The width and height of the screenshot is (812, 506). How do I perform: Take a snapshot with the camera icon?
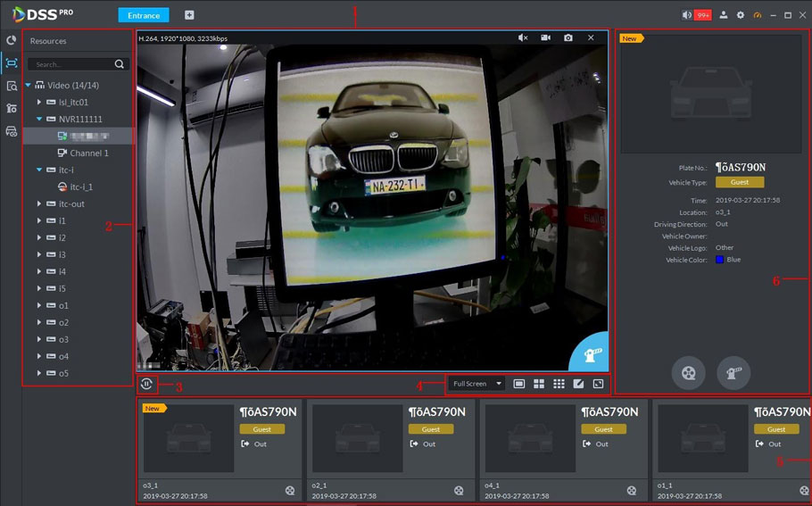[x=568, y=37]
